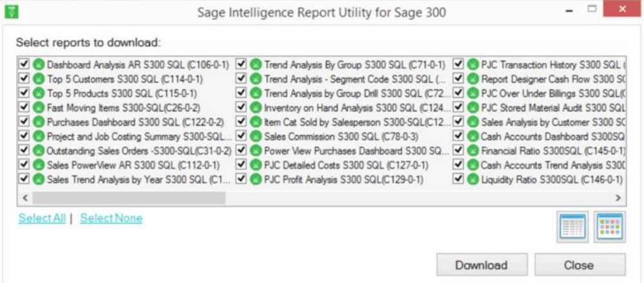
Task: Click green icon beside Sales PowerView AR report
Action: [x=39, y=165]
